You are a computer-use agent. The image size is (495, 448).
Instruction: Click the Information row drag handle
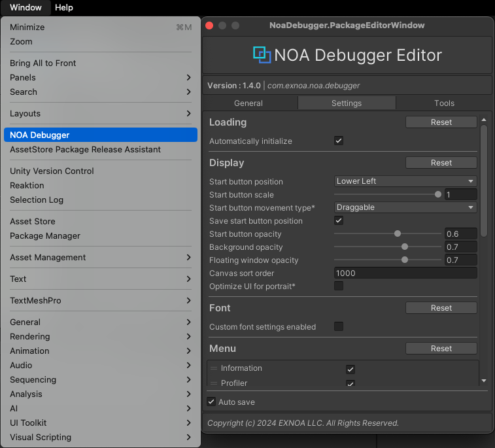214,368
